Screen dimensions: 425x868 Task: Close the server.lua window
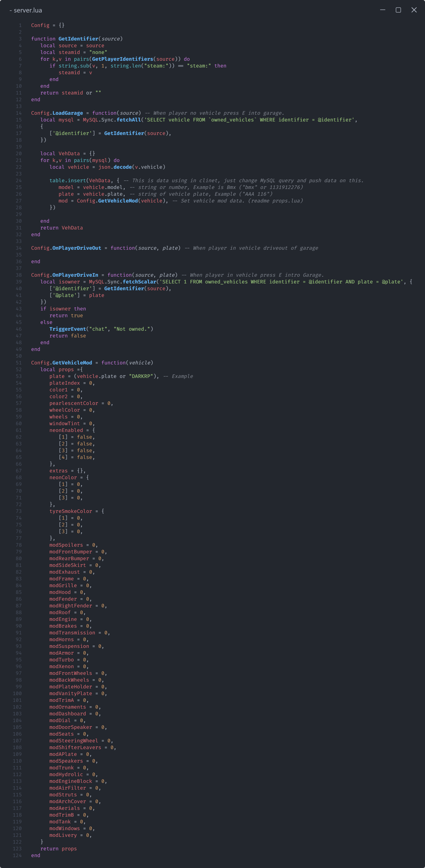coord(414,10)
